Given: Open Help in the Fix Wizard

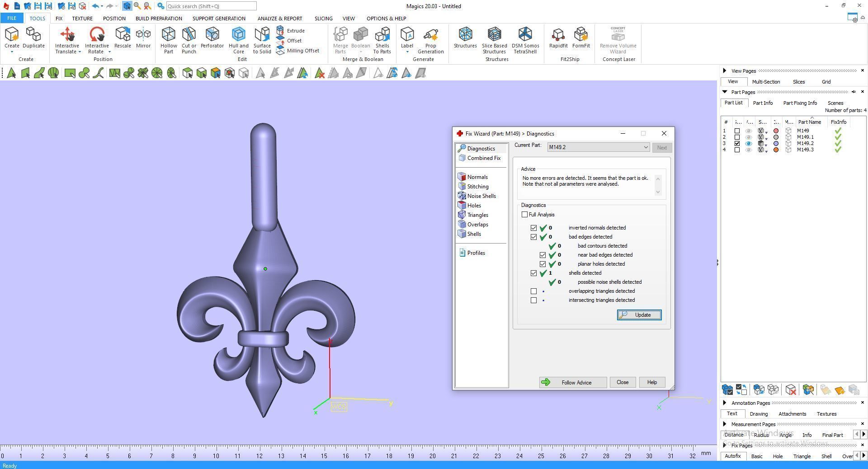Looking at the screenshot, I should coord(651,382).
